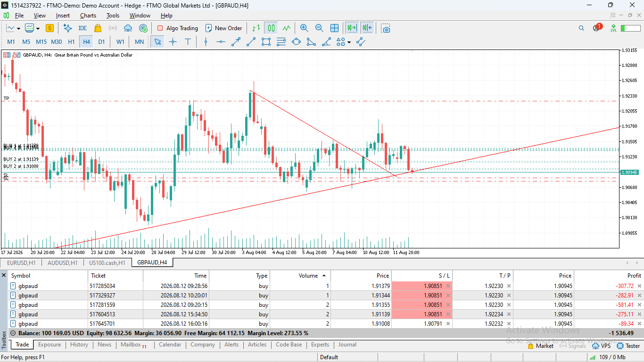Switch chart to line chart view

click(286, 28)
